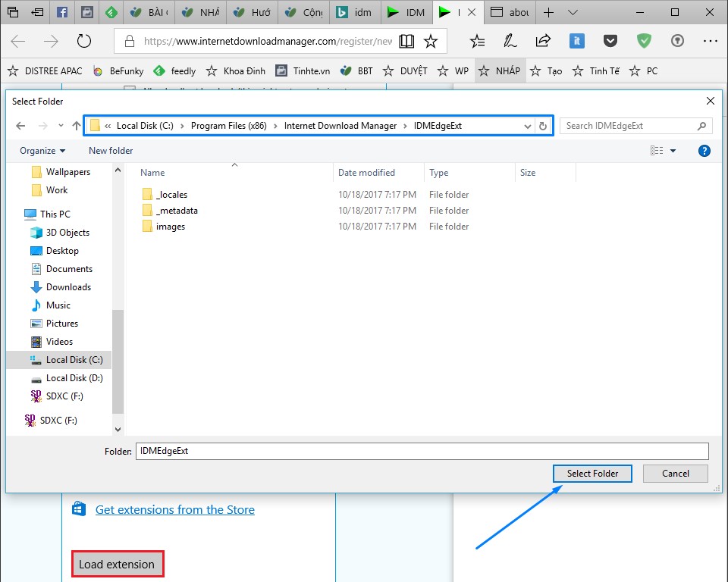The image size is (728, 582).
Task: Change the view layout icon
Action: (x=657, y=151)
